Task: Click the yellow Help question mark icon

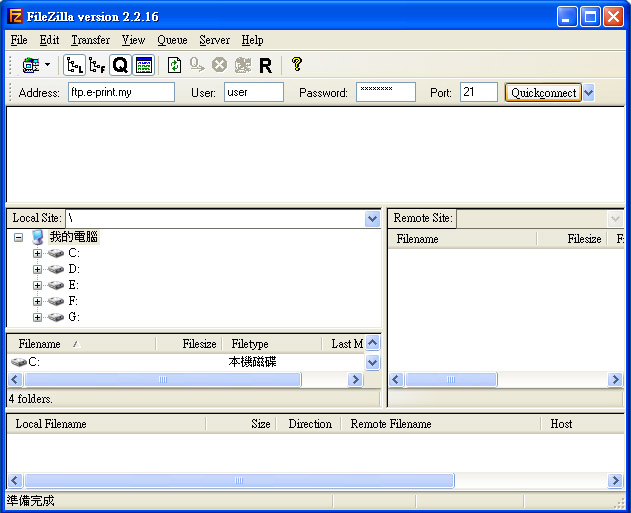Action: [297, 64]
